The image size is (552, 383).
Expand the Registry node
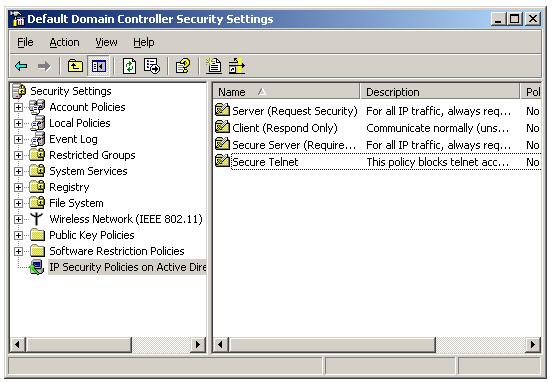[x=18, y=187]
